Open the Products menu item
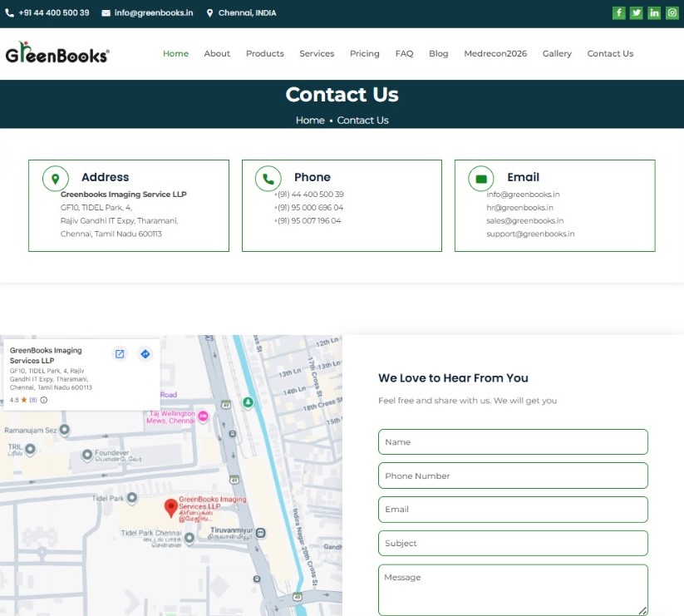This screenshot has height=616, width=684. (264, 54)
